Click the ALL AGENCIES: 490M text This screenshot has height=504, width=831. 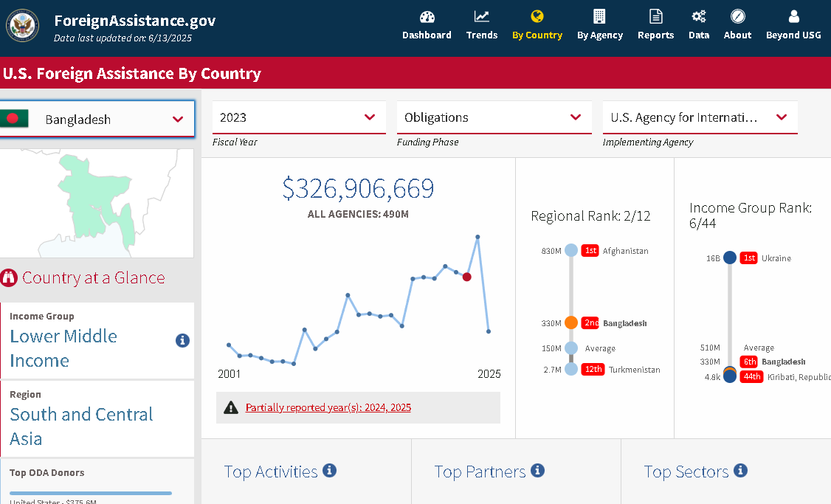pos(358,214)
